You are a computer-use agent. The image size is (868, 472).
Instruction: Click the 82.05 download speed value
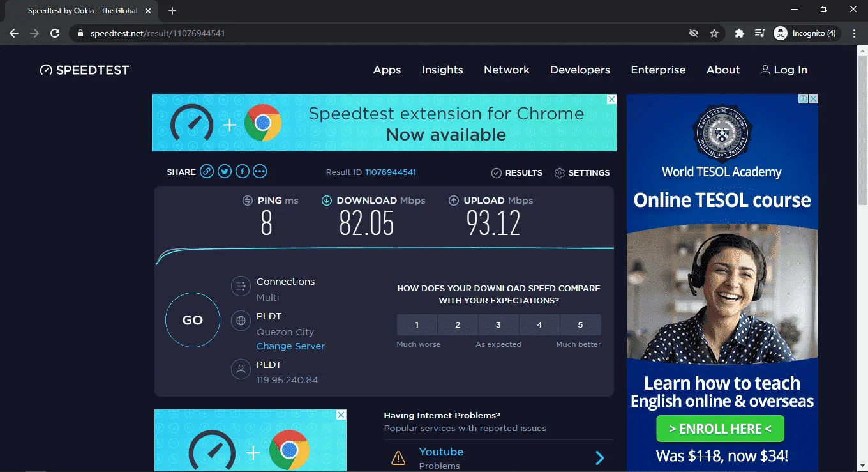tap(366, 224)
